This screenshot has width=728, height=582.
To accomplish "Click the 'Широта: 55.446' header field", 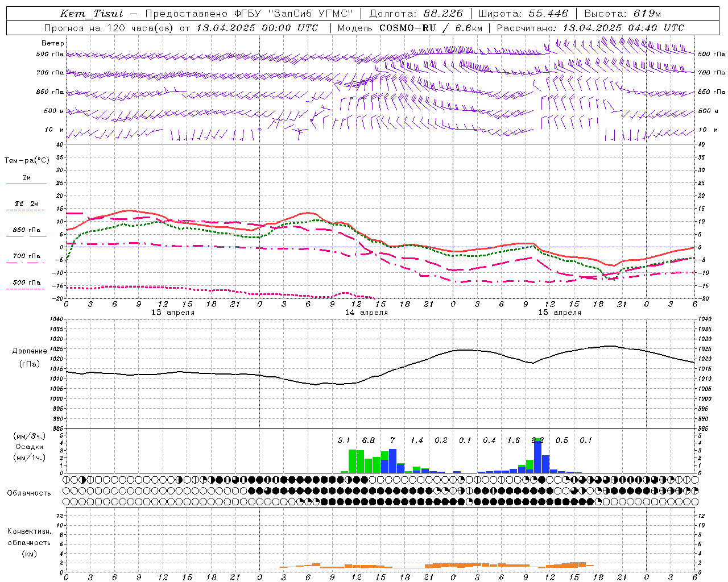I will coord(523,14).
